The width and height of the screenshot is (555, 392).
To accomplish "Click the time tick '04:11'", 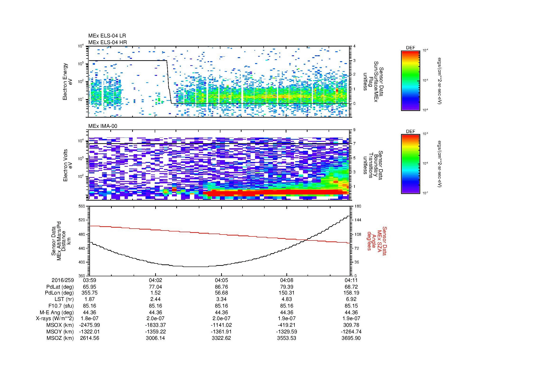I will pos(351,280).
